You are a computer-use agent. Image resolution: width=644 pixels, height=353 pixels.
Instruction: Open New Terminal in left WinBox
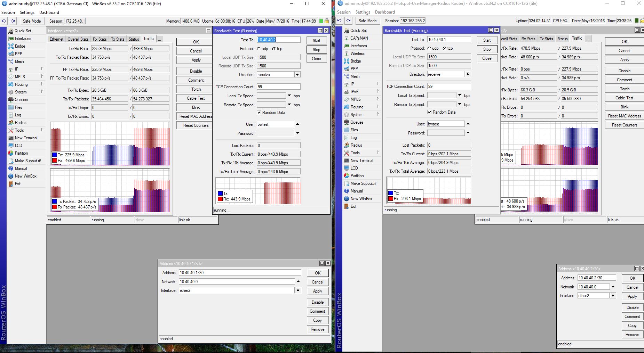26,138
